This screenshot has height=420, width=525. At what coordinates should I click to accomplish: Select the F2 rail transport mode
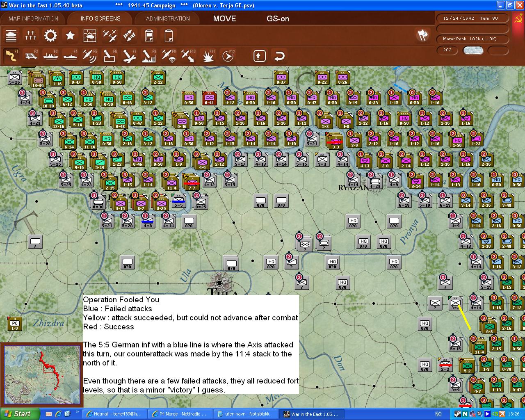(x=31, y=55)
